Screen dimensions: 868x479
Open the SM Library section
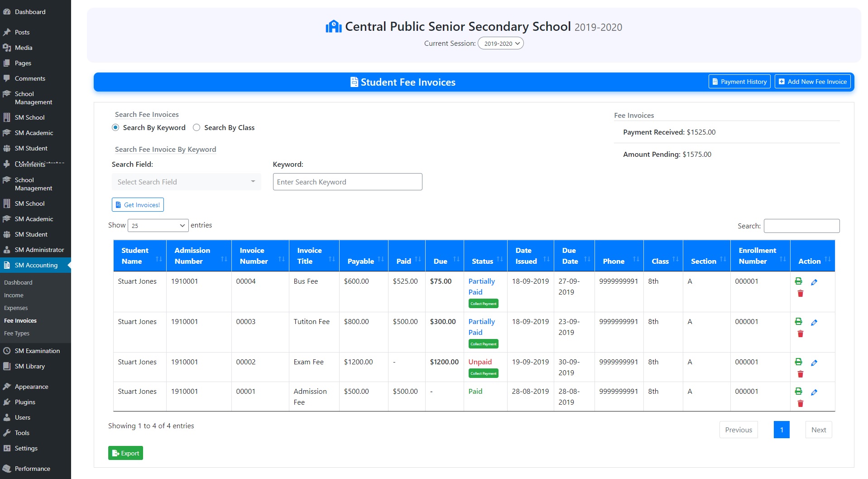29,366
